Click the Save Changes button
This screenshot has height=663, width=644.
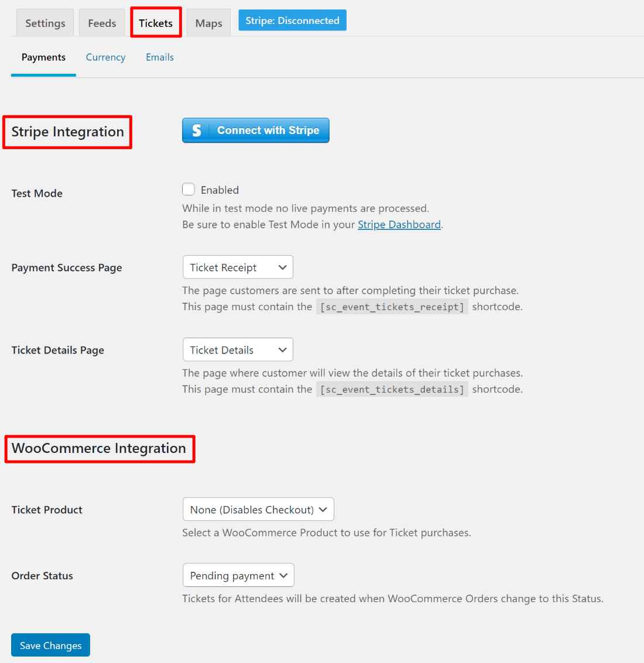pyautogui.click(x=51, y=645)
